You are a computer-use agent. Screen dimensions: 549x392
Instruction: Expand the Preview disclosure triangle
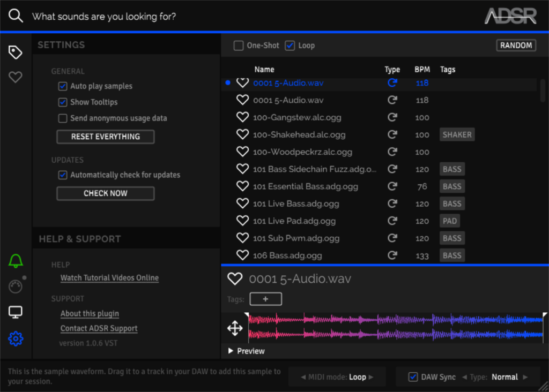(231, 351)
